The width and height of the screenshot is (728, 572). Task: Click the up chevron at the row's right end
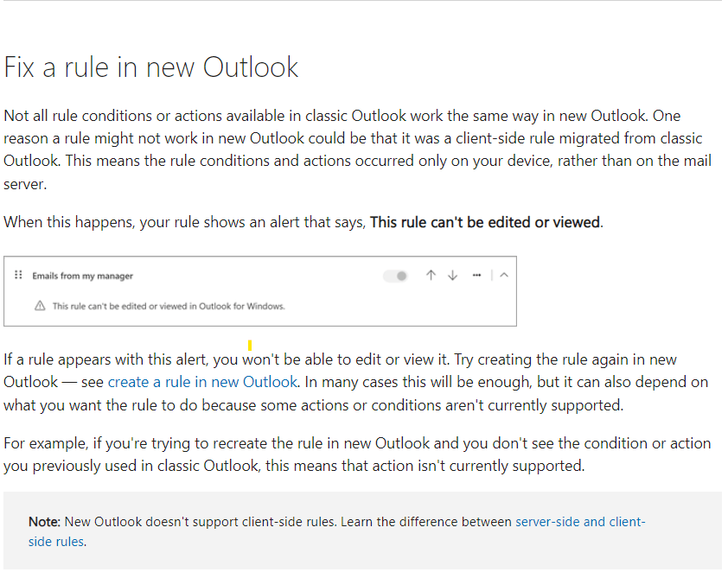(503, 274)
